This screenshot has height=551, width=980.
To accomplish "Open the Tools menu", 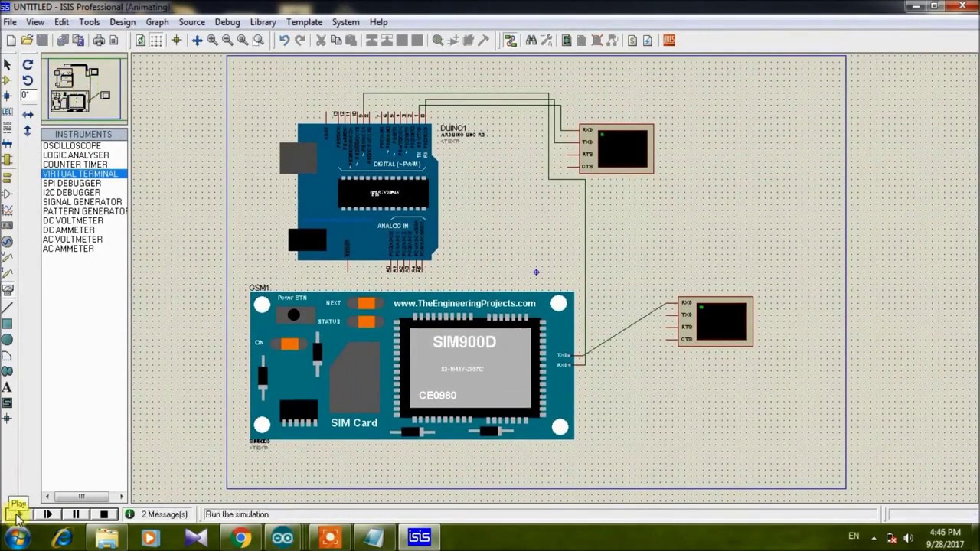I will (89, 22).
